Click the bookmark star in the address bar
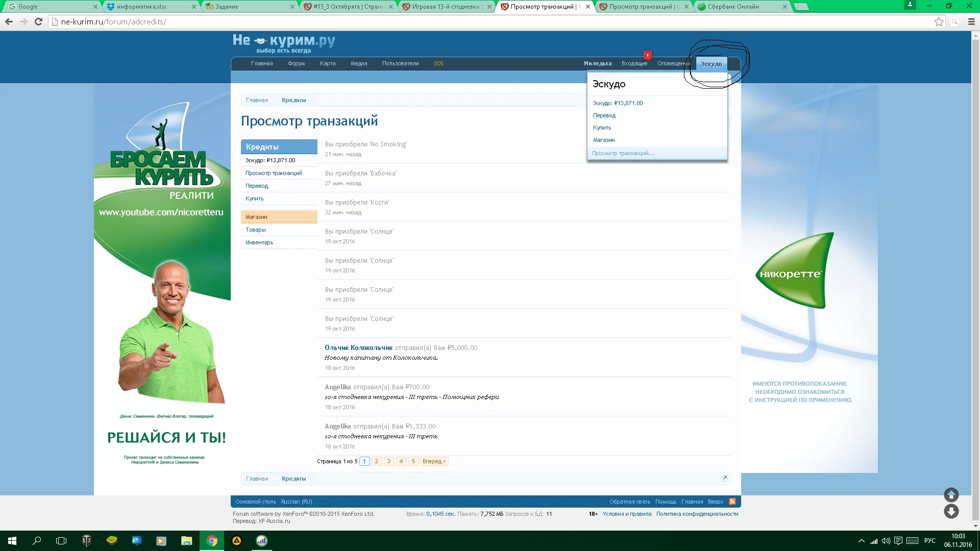 click(x=939, y=22)
